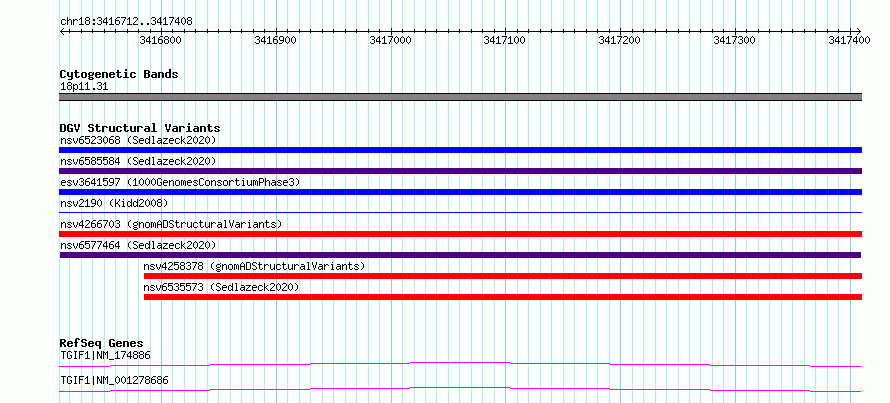Click the nsv6577464 purple variant bar
The height and width of the screenshot is (403, 890).
460,255
